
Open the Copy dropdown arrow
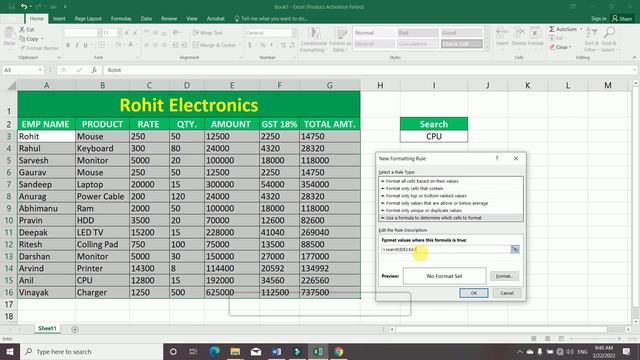coord(42,39)
